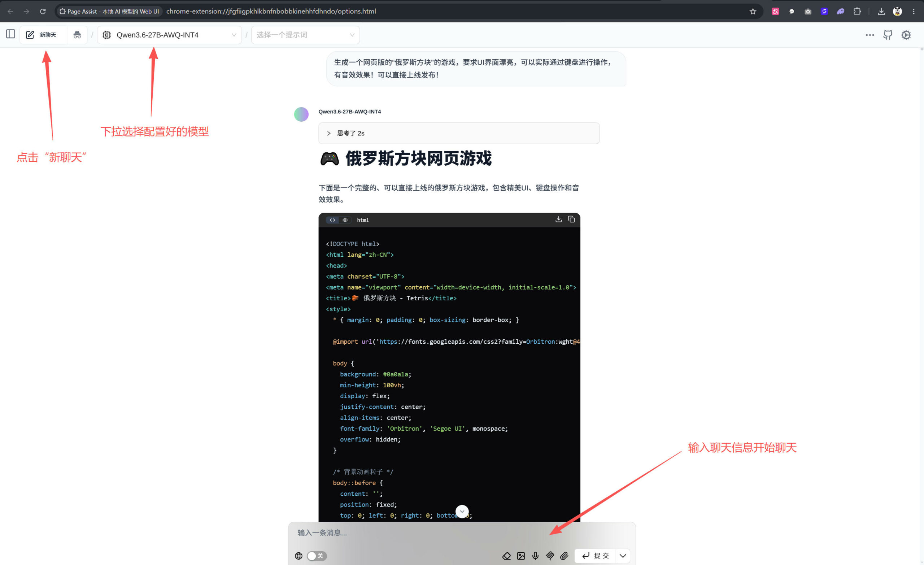Reload the Page Assist page
The width and height of the screenshot is (924, 565).
coord(43,11)
